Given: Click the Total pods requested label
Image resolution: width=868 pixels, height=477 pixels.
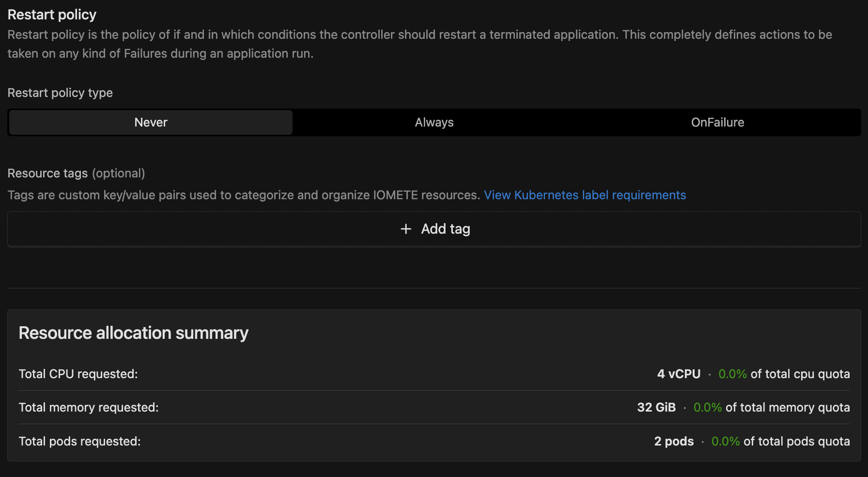Looking at the screenshot, I should coord(79,442).
